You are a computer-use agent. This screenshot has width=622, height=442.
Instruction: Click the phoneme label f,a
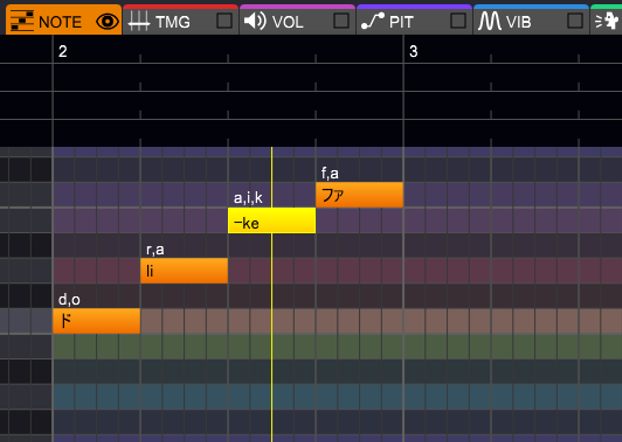[x=330, y=173]
